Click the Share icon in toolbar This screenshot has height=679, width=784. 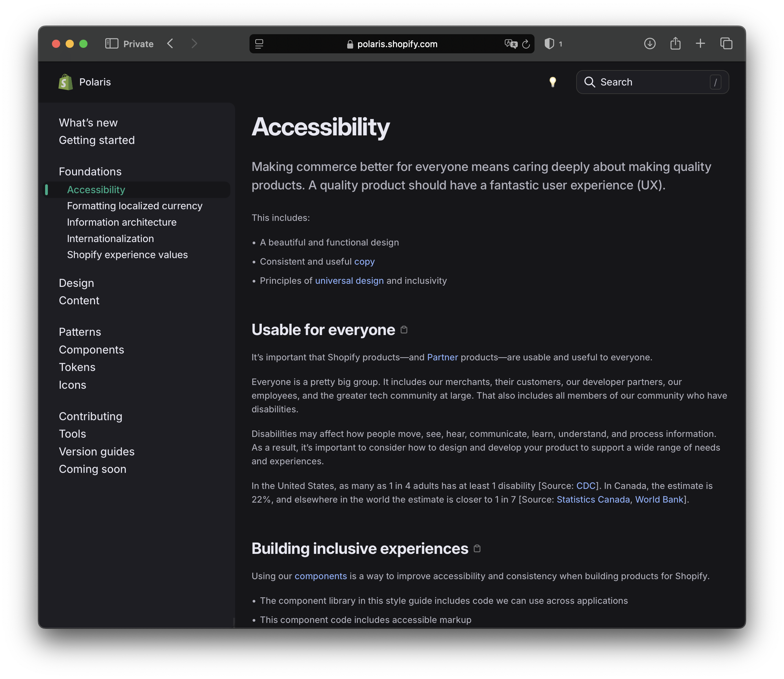tap(675, 43)
